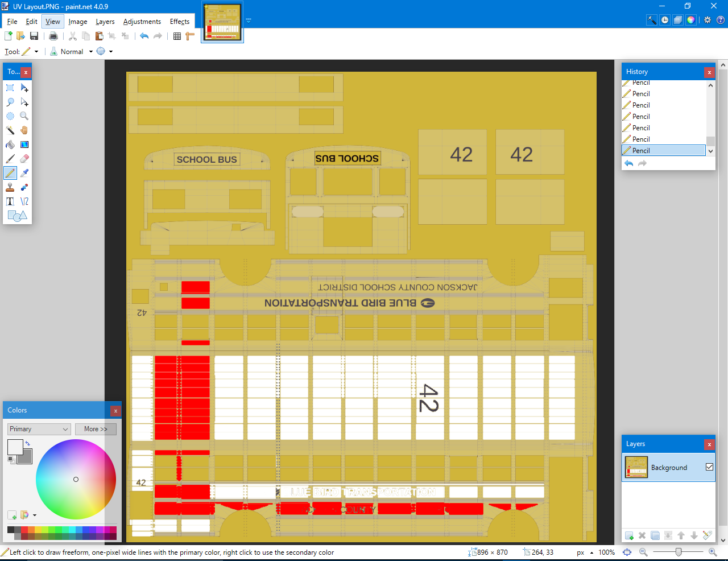
Task: Toggle the rulers toolbar icon
Action: (x=190, y=36)
